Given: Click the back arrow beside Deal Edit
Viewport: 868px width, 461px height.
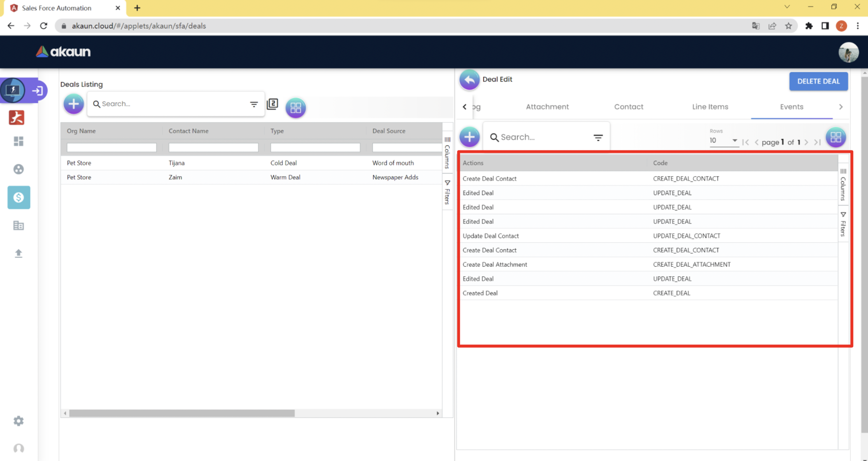Looking at the screenshot, I should point(469,80).
